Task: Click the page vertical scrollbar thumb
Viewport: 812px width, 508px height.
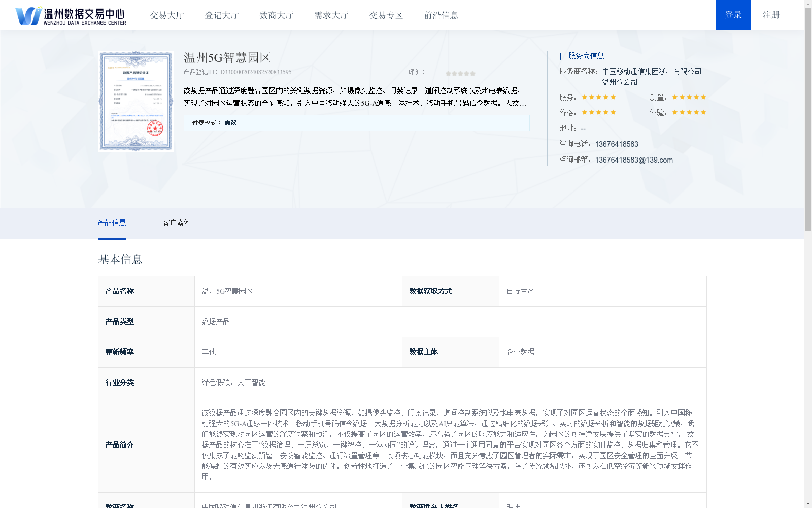Action: (808, 119)
